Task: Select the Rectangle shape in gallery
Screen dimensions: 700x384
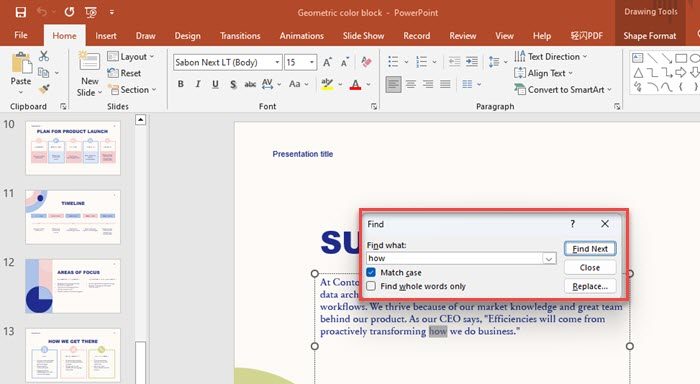Action: (681, 58)
